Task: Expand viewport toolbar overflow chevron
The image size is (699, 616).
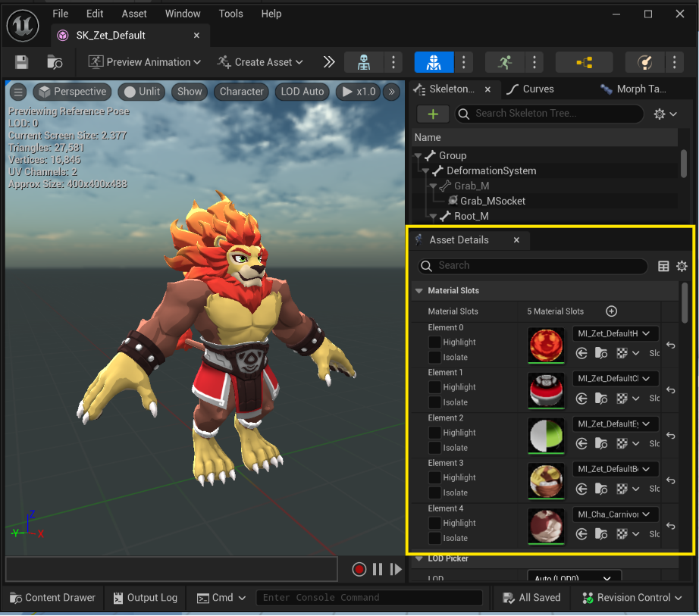Action: [391, 92]
